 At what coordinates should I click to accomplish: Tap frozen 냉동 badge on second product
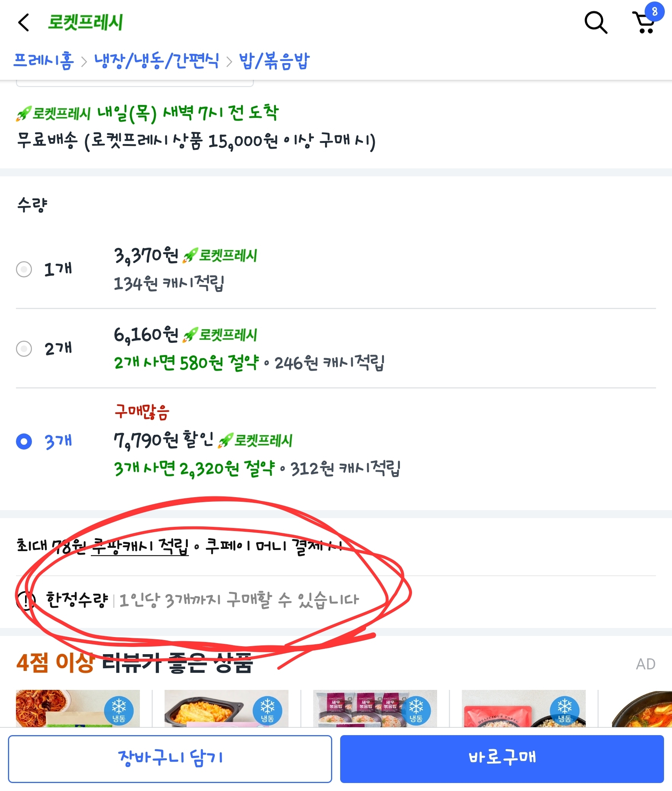pos(268,710)
